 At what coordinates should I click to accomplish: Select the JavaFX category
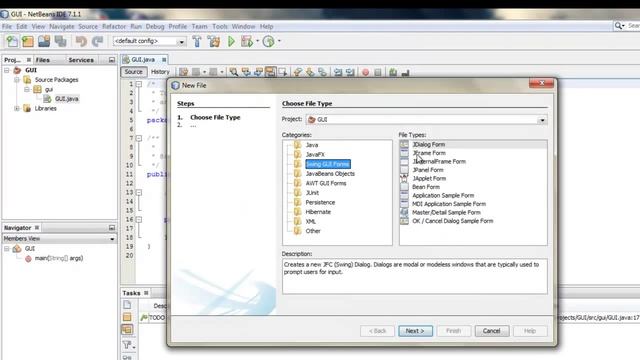point(315,155)
